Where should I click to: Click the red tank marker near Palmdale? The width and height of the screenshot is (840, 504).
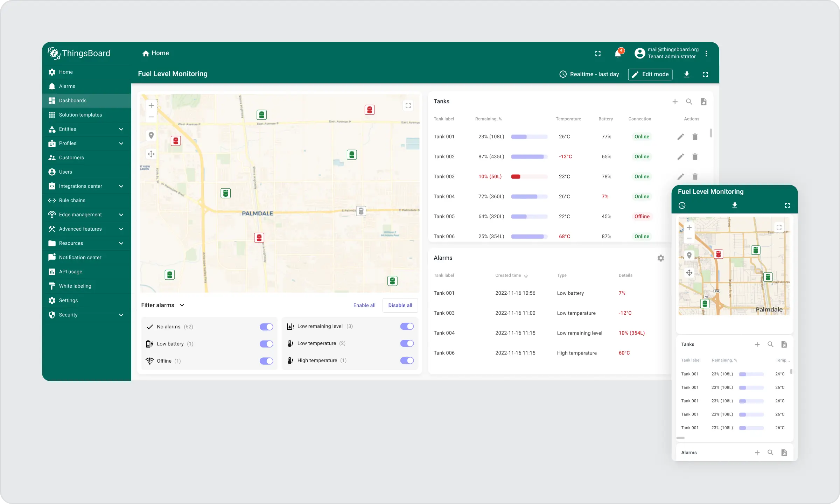tap(259, 238)
